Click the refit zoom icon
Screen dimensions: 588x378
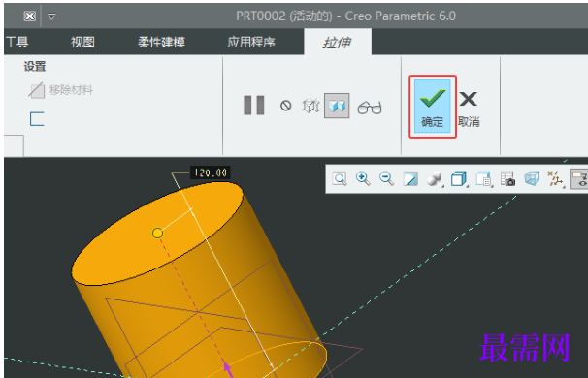click(340, 178)
